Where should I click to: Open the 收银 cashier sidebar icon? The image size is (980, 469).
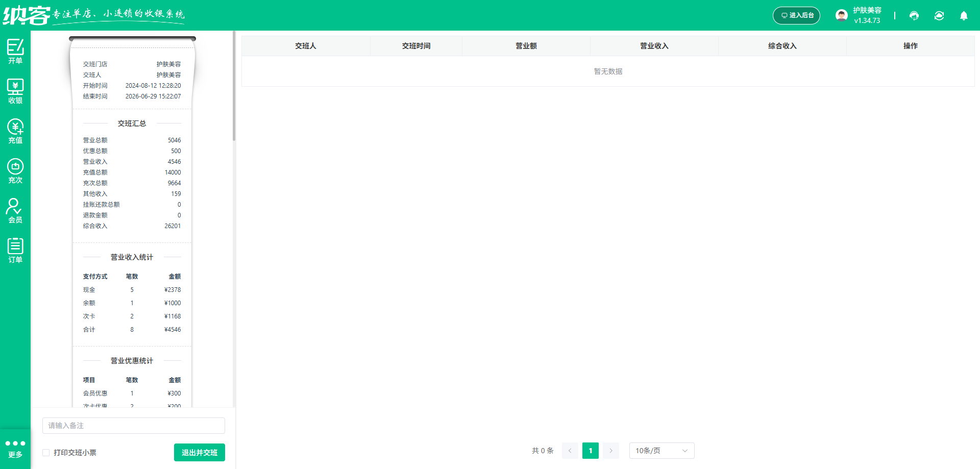point(15,91)
